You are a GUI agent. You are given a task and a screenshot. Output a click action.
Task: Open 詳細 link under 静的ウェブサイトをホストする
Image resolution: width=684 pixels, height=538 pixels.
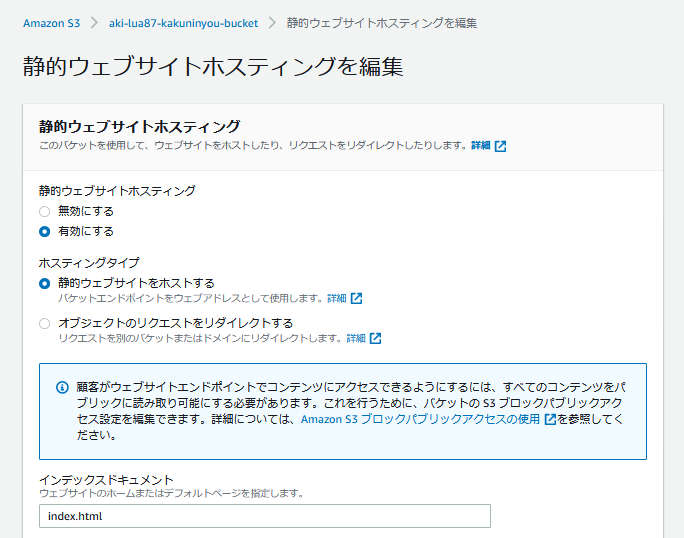pyautogui.click(x=337, y=298)
